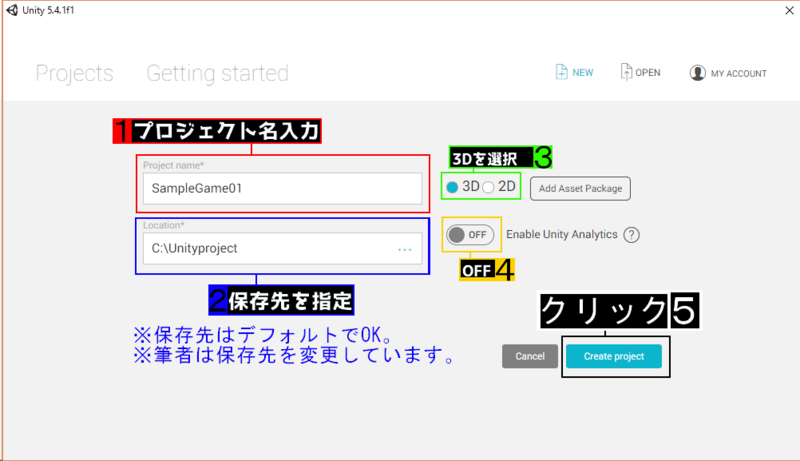Click the Unity 5.4.1f1 title text
The image size is (800, 461).
coord(48,10)
